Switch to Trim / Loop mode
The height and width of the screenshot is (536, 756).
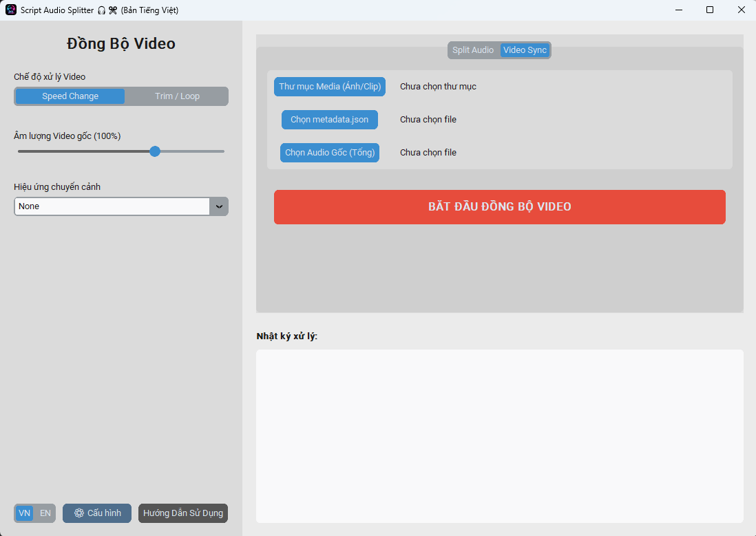(177, 96)
